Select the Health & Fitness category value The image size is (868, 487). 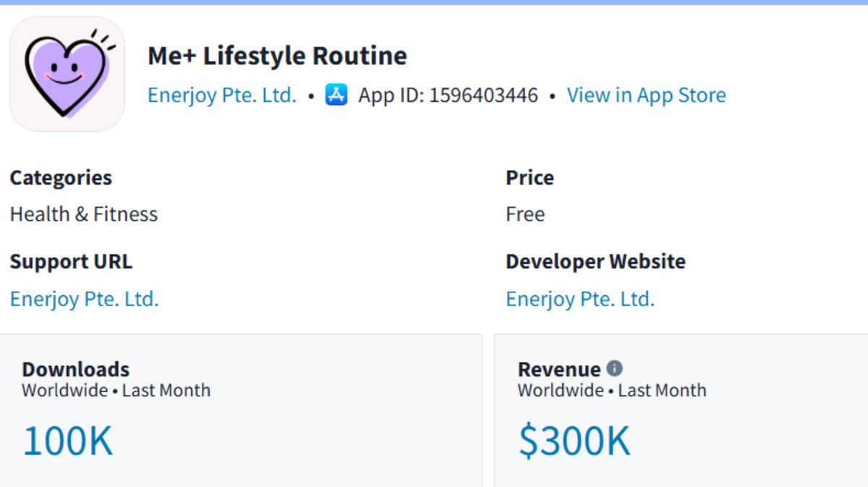[84, 214]
